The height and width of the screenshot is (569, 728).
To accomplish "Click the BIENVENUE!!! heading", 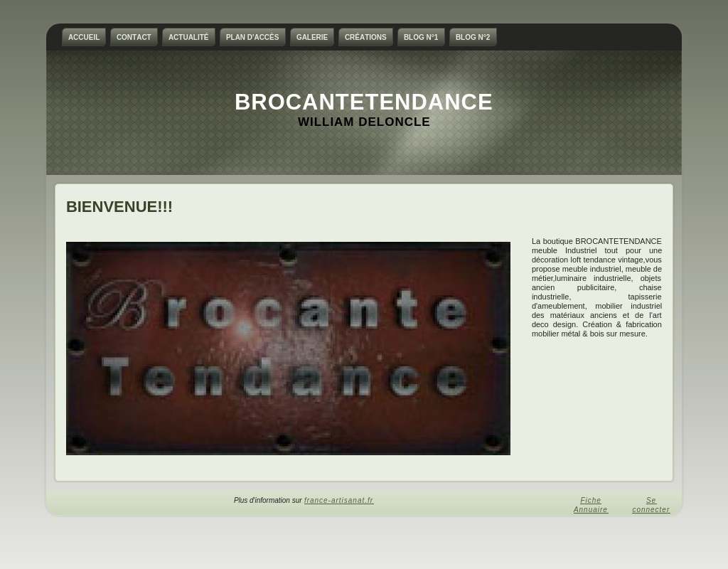I will (x=119, y=207).
